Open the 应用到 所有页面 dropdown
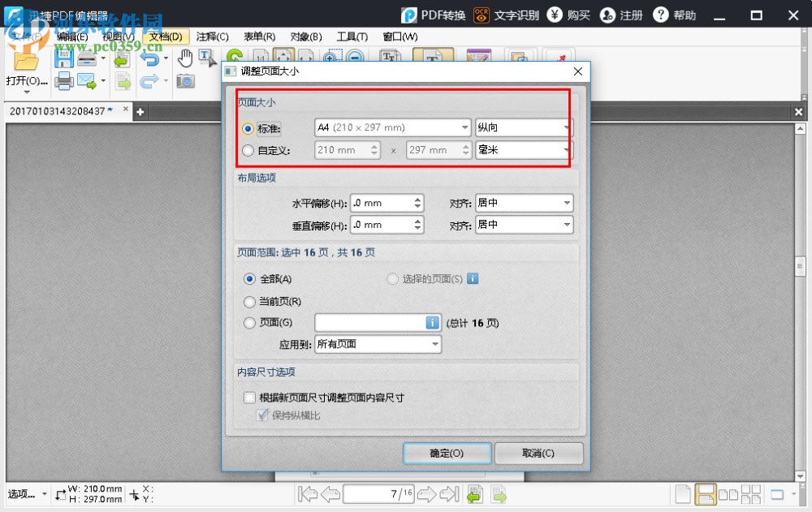 (x=434, y=344)
